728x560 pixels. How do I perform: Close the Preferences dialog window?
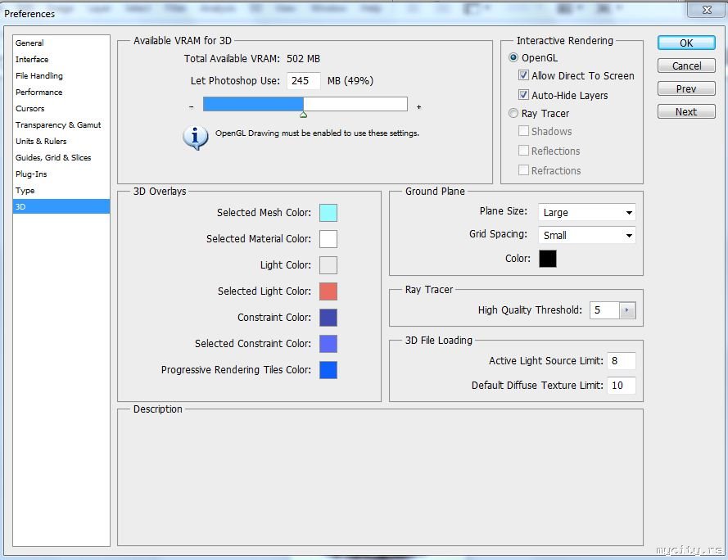click(707, 9)
